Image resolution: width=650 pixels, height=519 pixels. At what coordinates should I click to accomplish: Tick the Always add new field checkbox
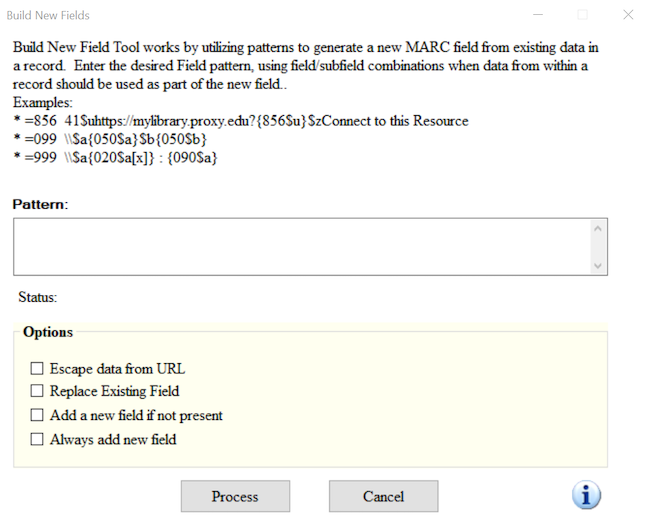[x=38, y=439]
